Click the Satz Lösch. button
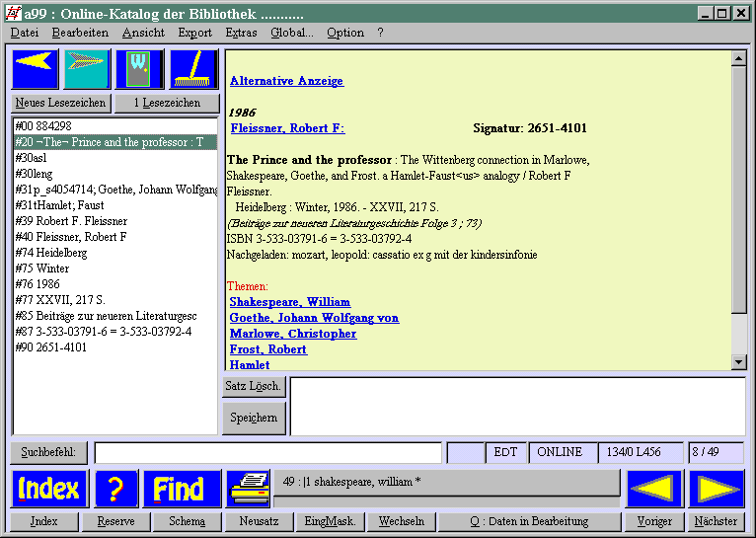The width and height of the screenshot is (756, 538). pos(254,387)
